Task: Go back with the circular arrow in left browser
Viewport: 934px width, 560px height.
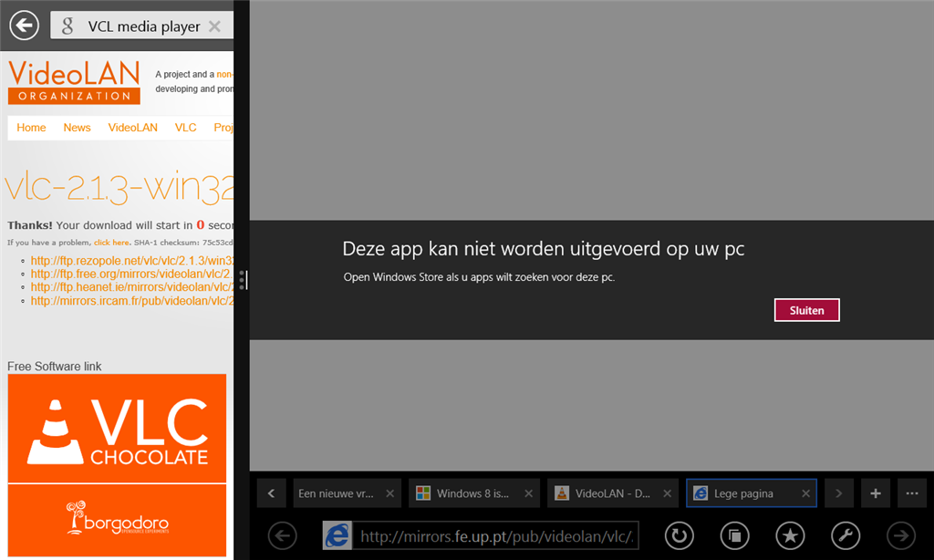Action: coord(24,26)
